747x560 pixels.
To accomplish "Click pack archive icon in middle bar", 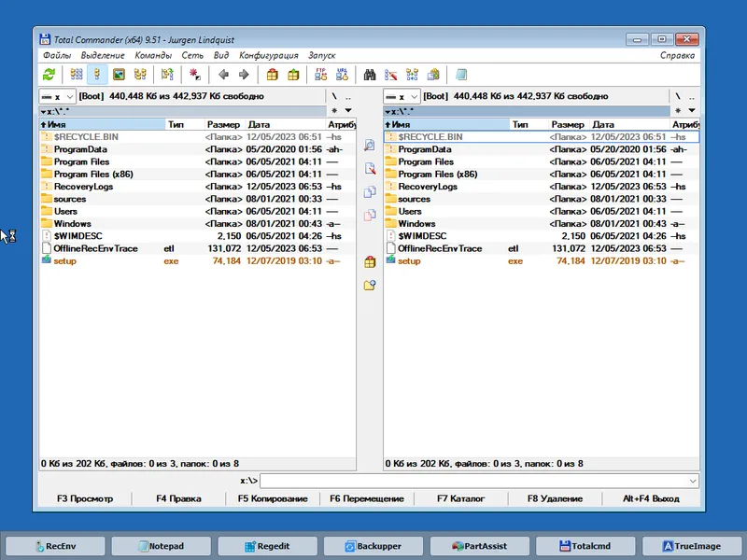I will [370, 262].
